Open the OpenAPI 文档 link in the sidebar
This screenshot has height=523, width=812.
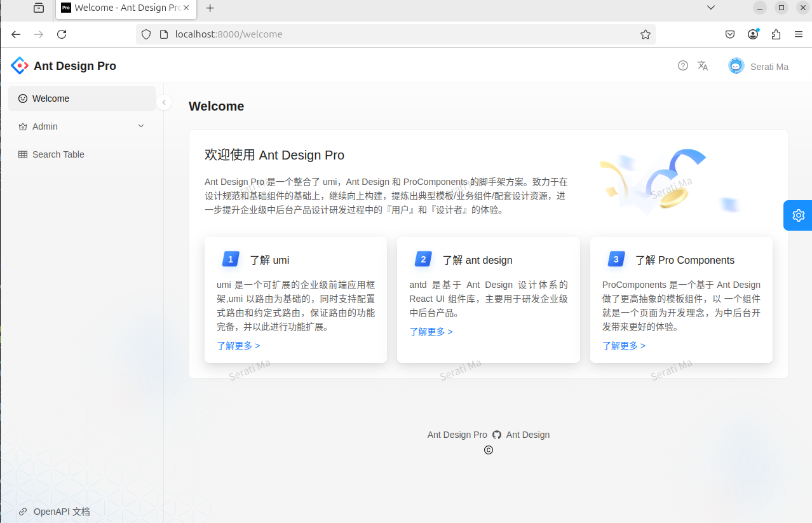tap(62, 512)
